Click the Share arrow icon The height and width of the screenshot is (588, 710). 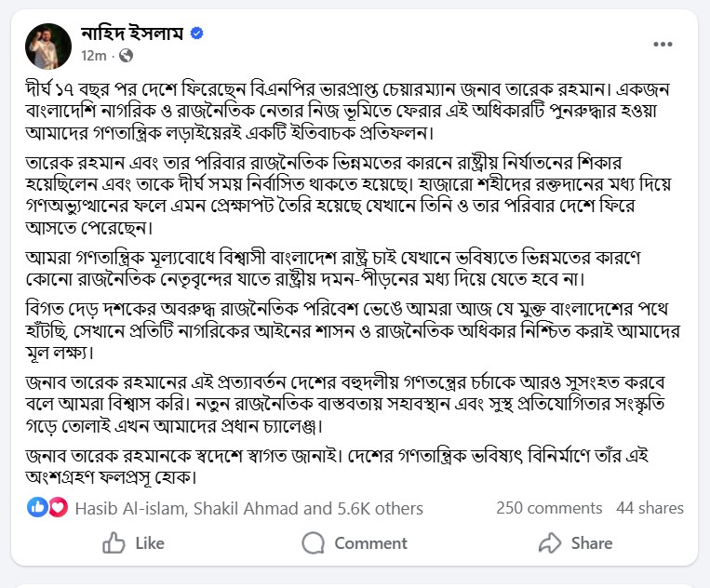point(551,542)
